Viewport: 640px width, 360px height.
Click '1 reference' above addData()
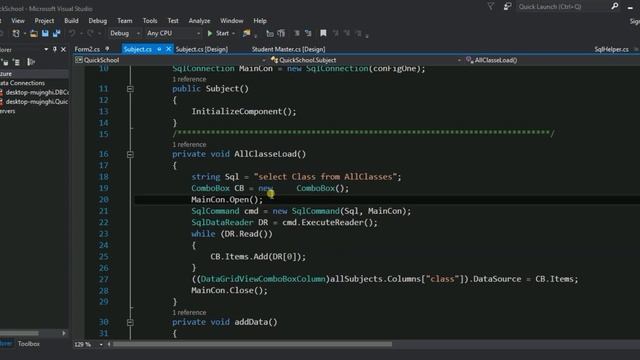pos(189,313)
